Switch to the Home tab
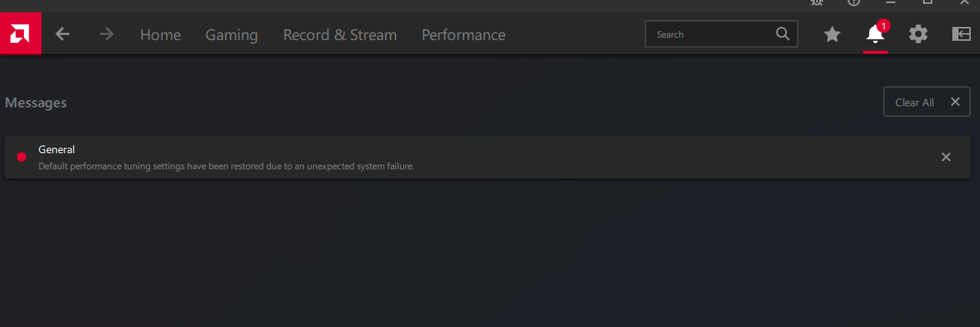The height and width of the screenshot is (327, 980). pyautogui.click(x=161, y=35)
